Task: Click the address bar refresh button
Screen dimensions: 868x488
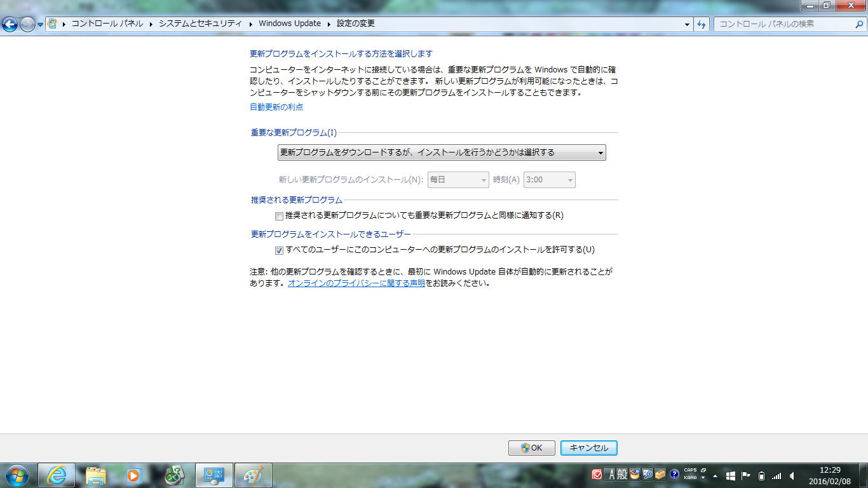Action: [x=702, y=24]
